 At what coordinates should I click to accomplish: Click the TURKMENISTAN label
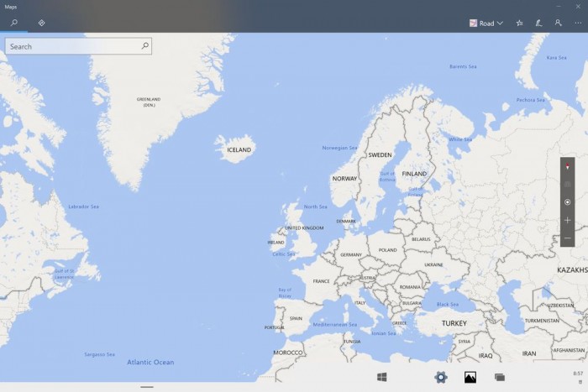[x=542, y=321]
